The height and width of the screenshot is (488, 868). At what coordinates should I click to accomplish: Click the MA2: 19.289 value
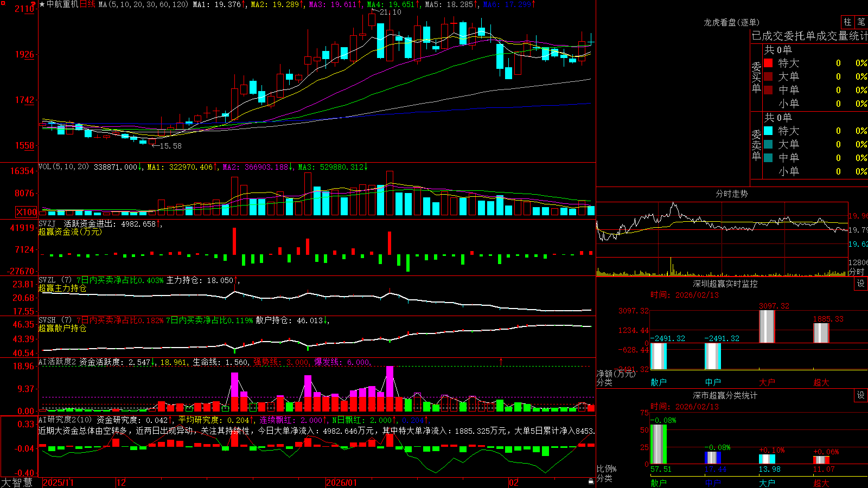point(275,4)
